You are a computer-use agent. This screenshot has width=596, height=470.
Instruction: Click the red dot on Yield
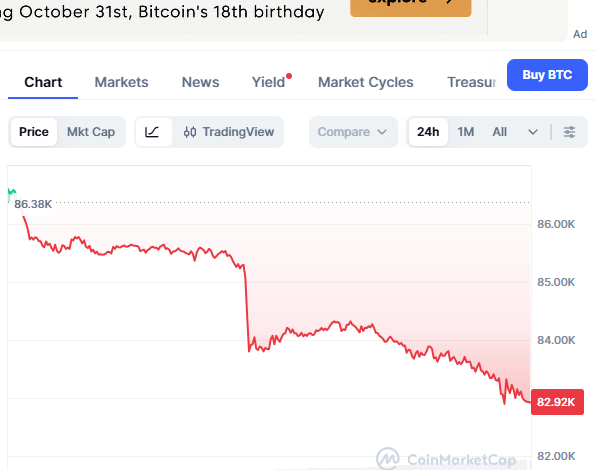coord(289,76)
